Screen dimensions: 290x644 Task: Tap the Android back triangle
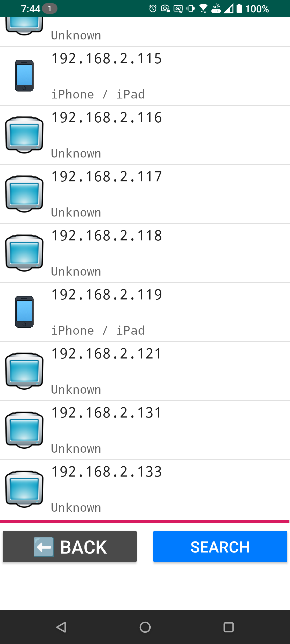[x=61, y=627]
